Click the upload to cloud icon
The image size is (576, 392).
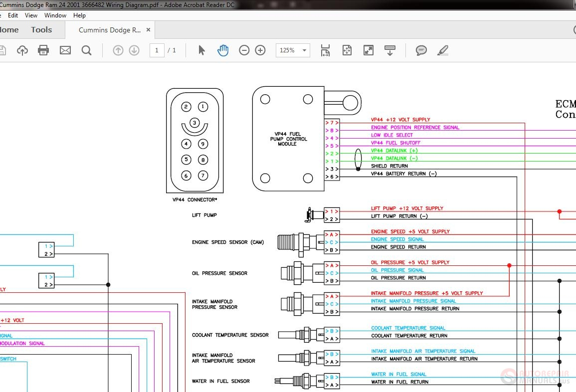coord(22,50)
